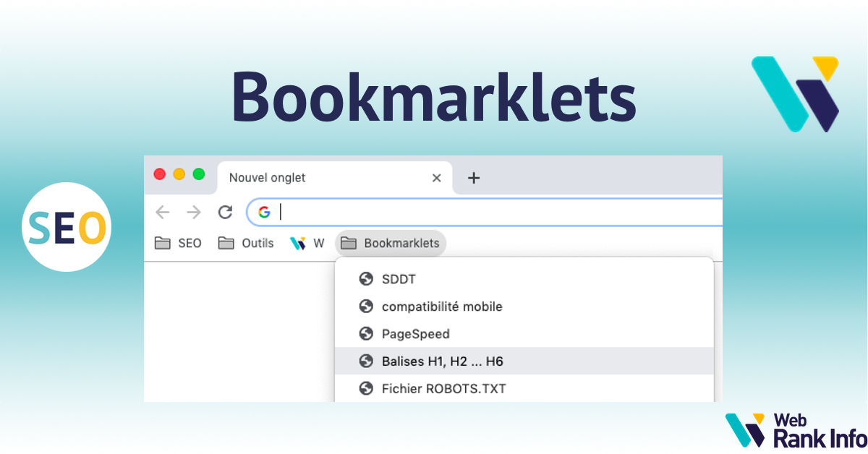Screen dimensions: 868x454
Task: Click the Google logo in the address bar
Action: (265, 212)
